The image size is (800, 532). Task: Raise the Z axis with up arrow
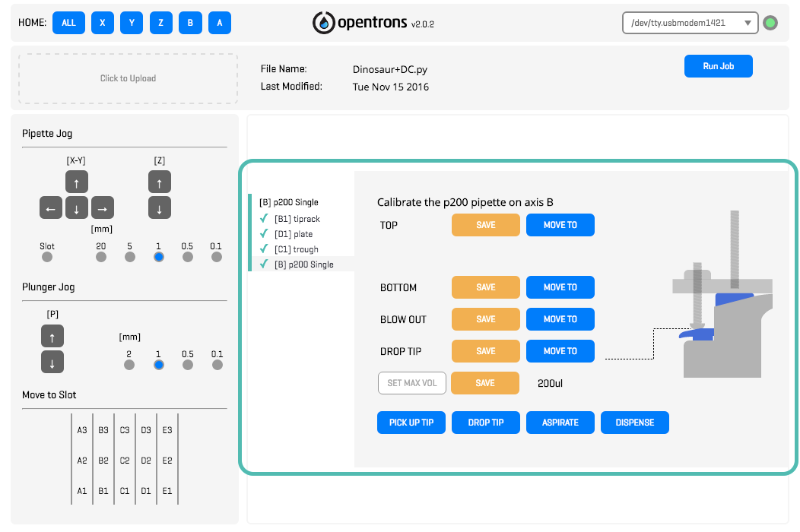pyautogui.click(x=159, y=182)
